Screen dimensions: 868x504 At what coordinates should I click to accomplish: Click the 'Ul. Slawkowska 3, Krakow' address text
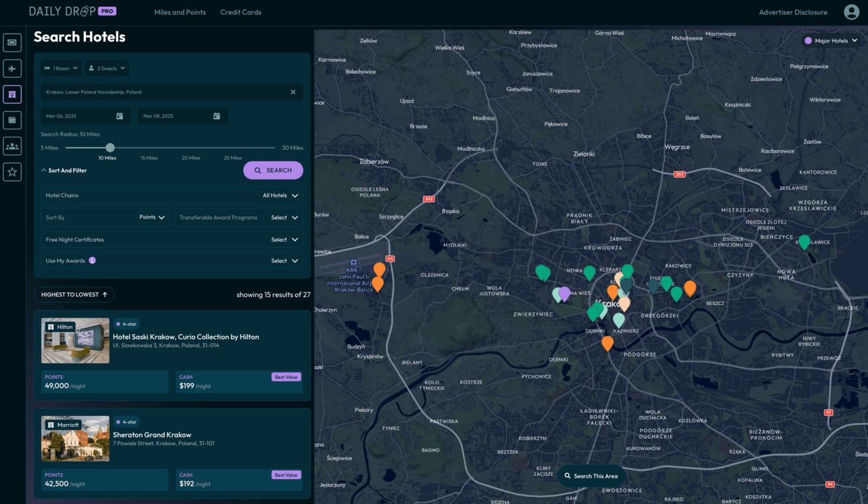click(166, 345)
